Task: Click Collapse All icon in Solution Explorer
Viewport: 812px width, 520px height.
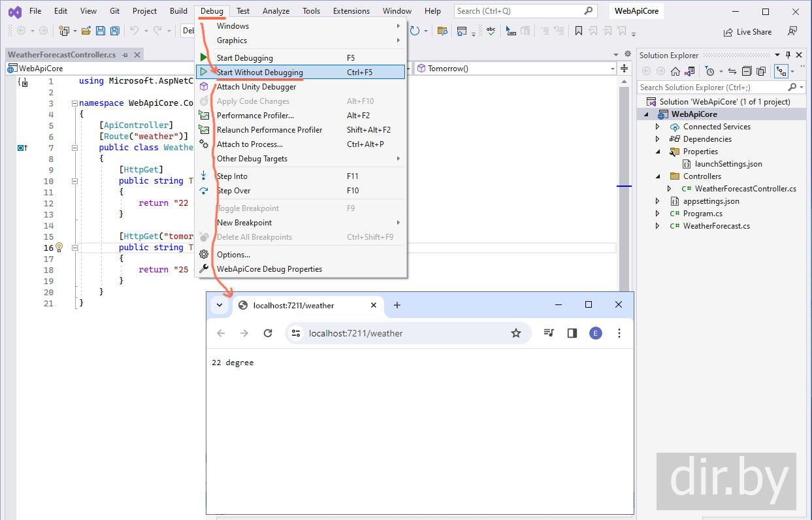Action: coord(746,71)
